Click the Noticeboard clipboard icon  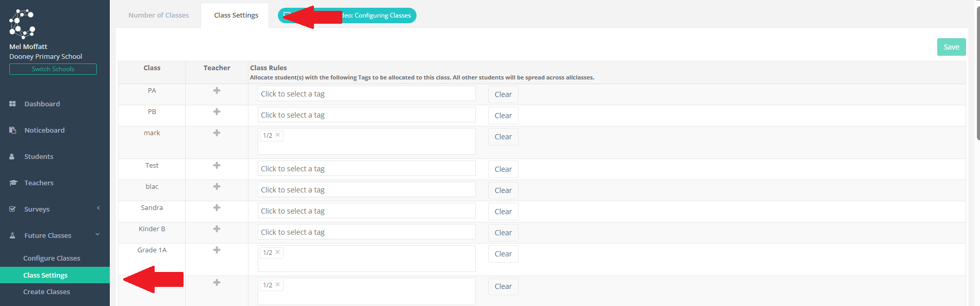12,130
